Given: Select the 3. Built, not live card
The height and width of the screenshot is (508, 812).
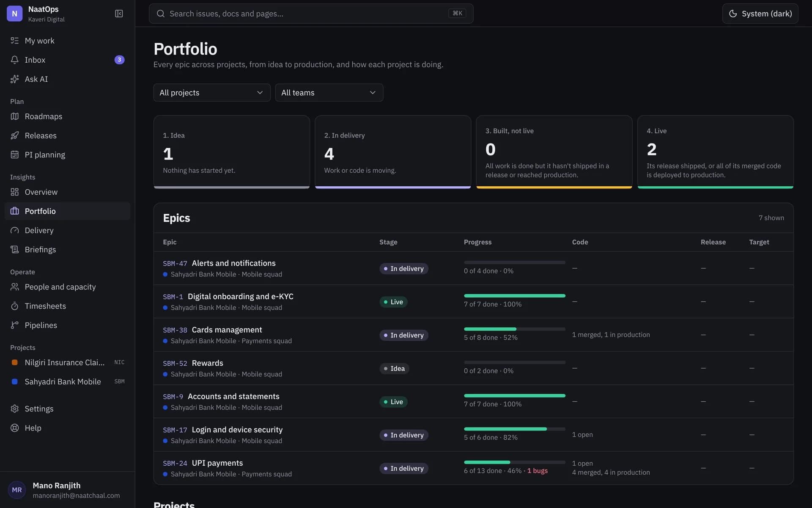Looking at the screenshot, I should pos(554,152).
